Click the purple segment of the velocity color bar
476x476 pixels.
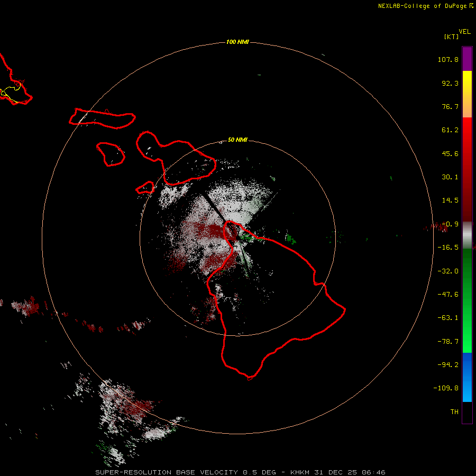pos(467,59)
